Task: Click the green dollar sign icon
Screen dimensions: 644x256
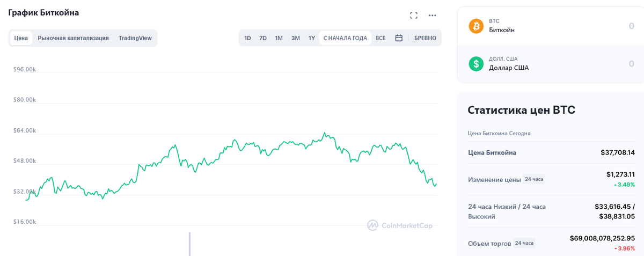Action: [476, 63]
